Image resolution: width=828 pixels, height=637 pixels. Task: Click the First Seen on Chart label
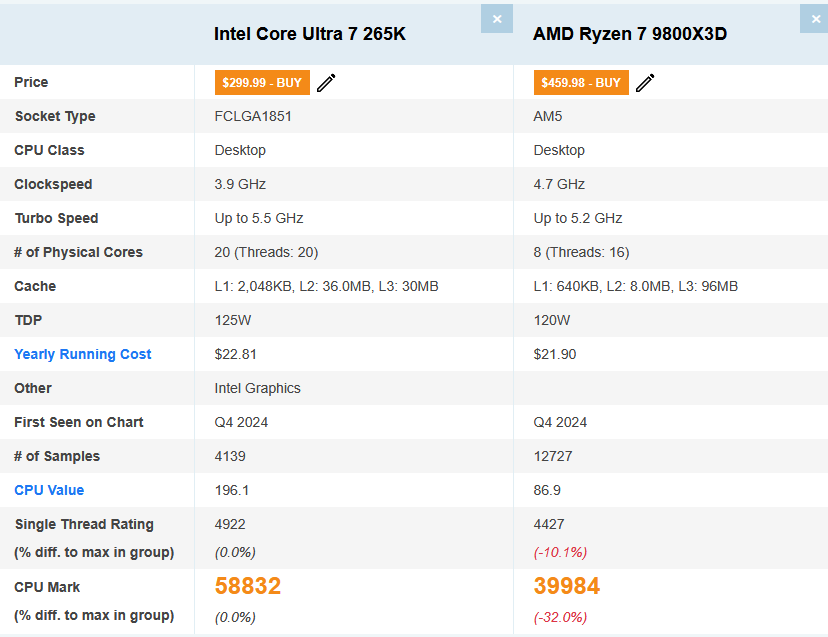coord(79,422)
